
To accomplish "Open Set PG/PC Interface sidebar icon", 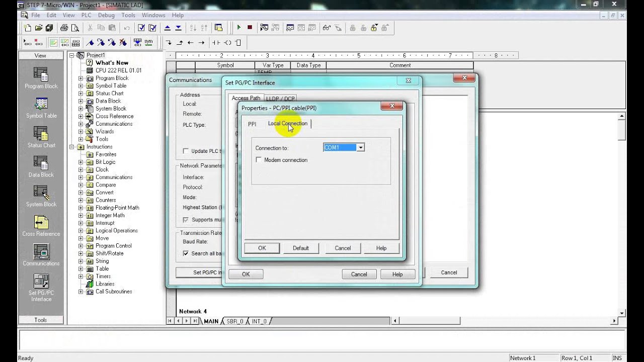I will click(41, 288).
